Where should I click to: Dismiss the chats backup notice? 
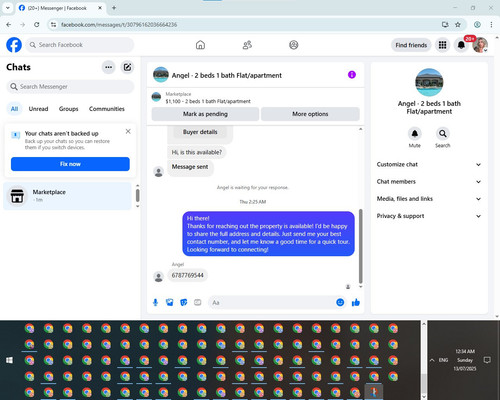[128, 131]
